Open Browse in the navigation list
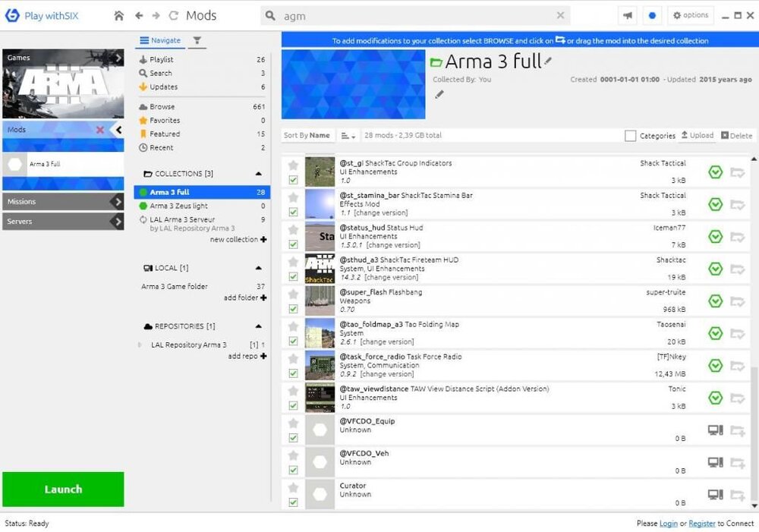This screenshot has width=759, height=532. click(202, 106)
